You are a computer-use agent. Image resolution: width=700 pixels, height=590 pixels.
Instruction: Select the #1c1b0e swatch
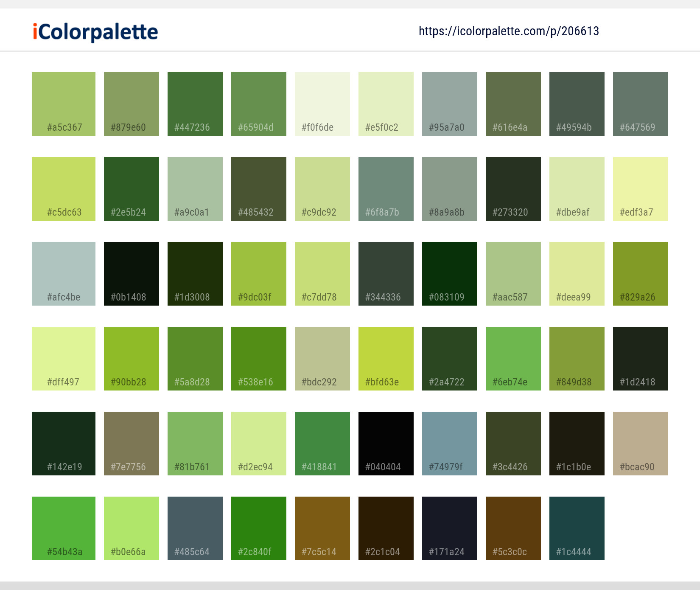click(577, 444)
